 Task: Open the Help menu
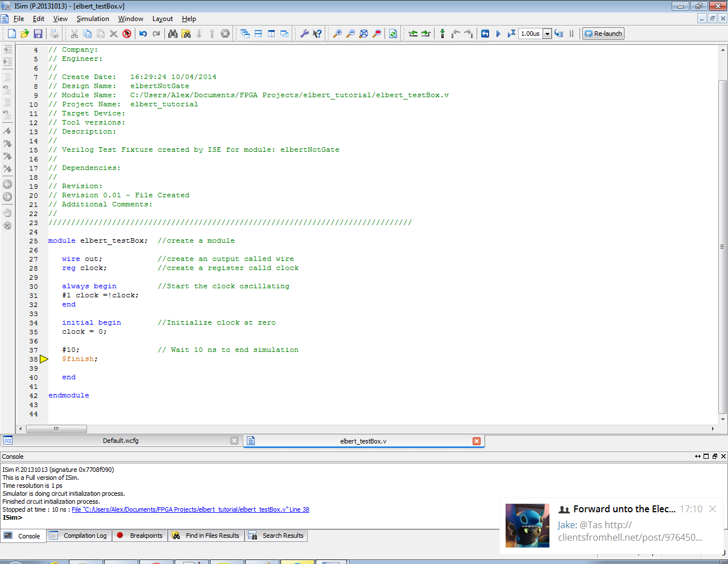point(189,19)
